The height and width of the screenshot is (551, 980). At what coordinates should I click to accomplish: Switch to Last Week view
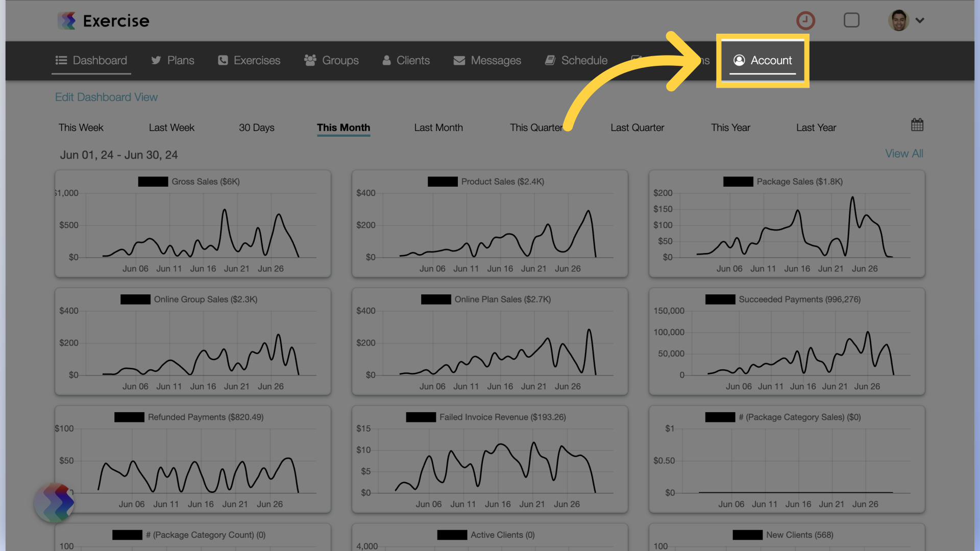tap(171, 127)
